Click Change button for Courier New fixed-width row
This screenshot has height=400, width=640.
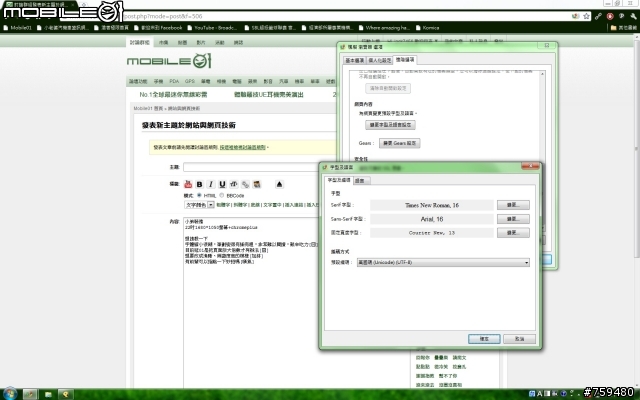point(513,233)
